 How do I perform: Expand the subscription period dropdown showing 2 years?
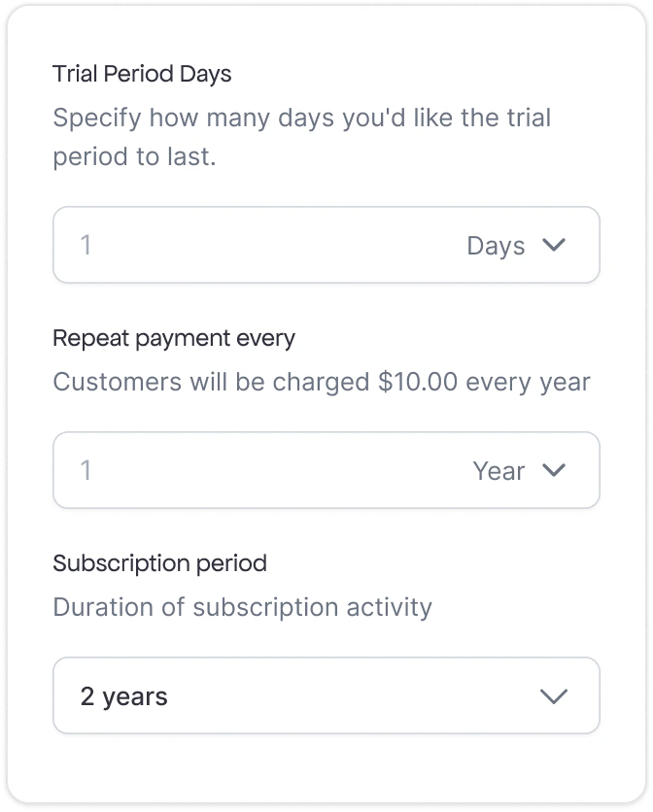(326, 695)
